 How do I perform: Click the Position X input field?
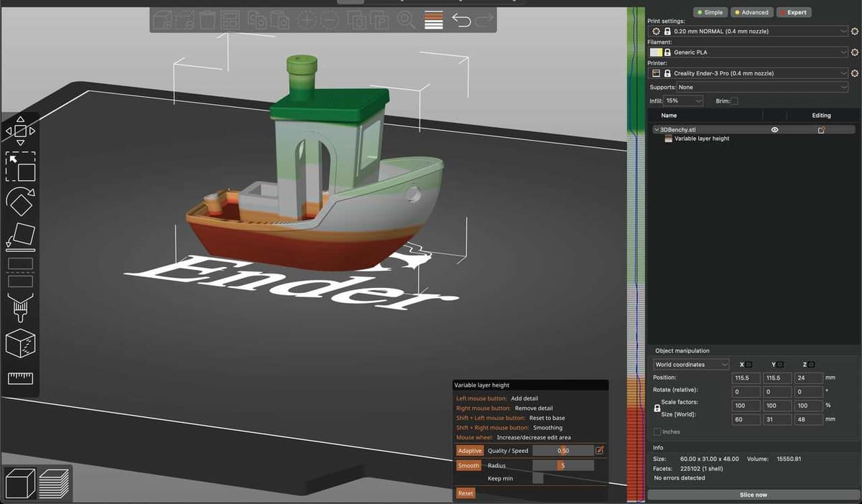click(x=746, y=378)
